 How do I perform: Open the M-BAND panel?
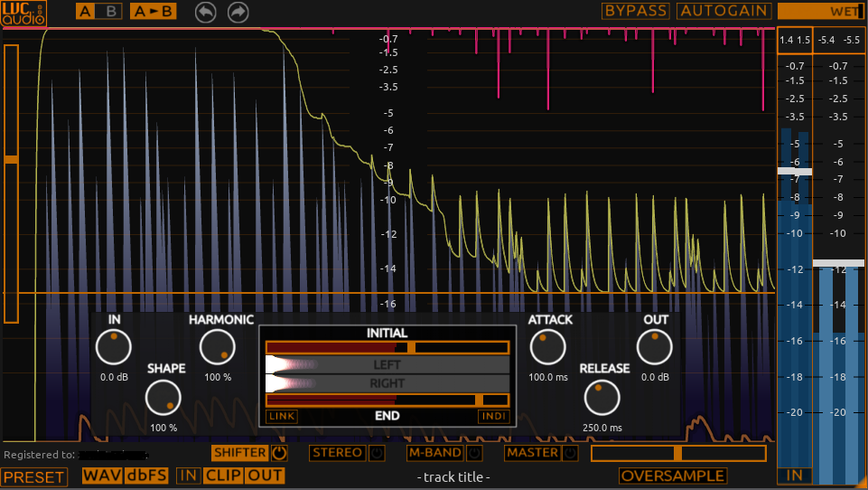coord(435,453)
